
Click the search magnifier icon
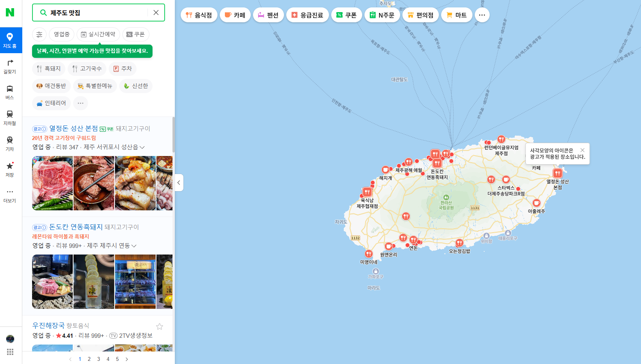pos(43,13)
